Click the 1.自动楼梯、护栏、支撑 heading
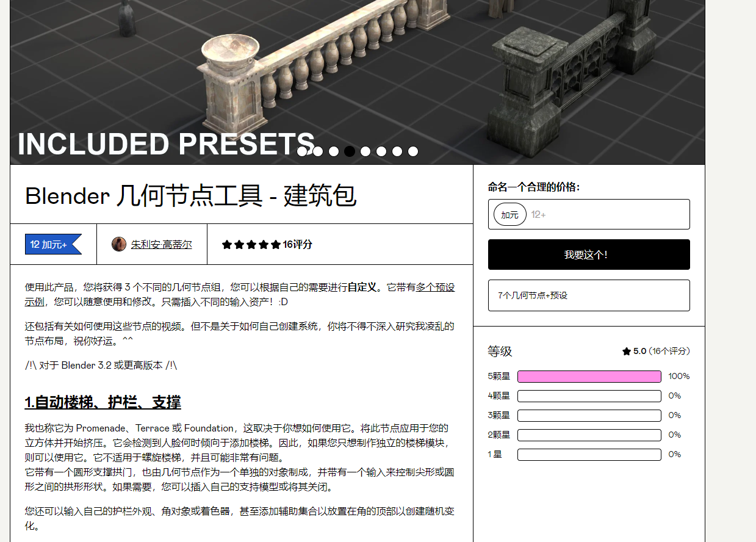Screen dimensions: 756x542 pos(103,403)
